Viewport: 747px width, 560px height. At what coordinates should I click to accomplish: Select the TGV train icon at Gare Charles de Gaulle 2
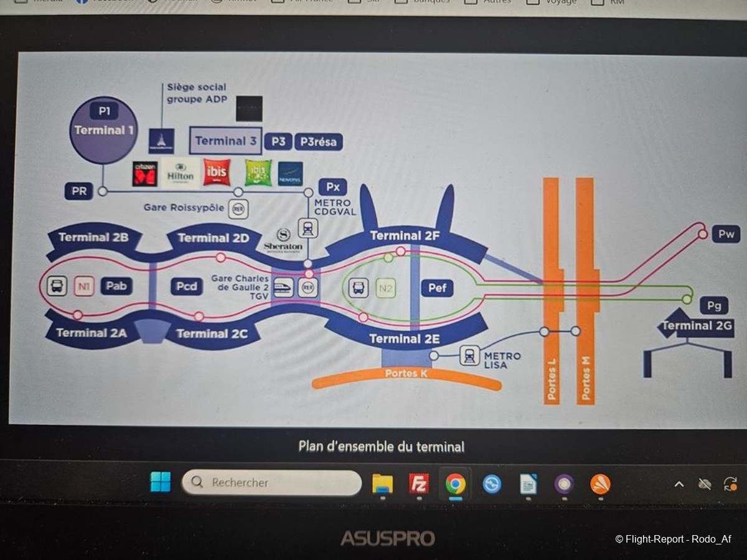point(284,287)
